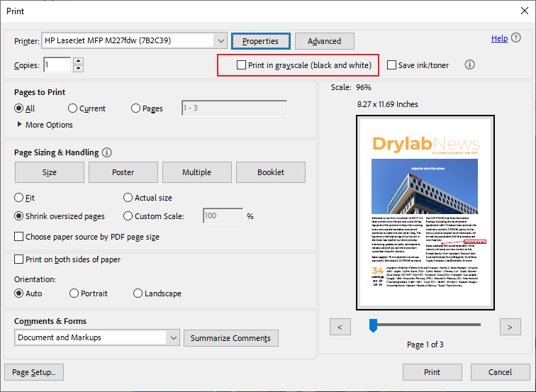Image resolution: width=536 pixels, height=392 pixels.
Task: Set orientation to Auto
Action: tap(19, 293)
